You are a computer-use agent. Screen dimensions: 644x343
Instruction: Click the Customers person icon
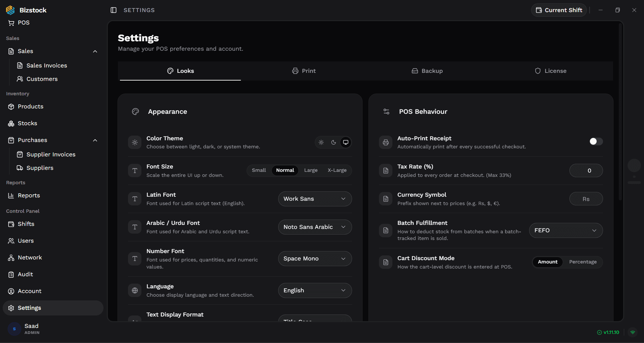20,79
